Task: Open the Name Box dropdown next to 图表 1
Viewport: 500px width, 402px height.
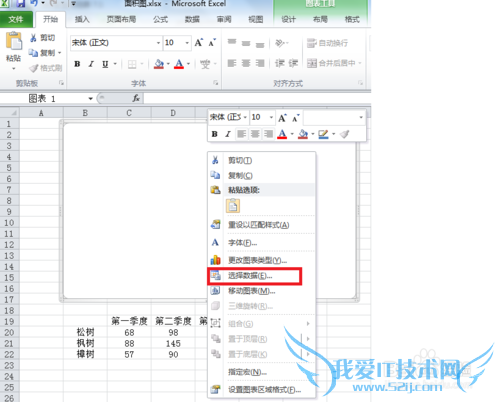Action: 90,98
